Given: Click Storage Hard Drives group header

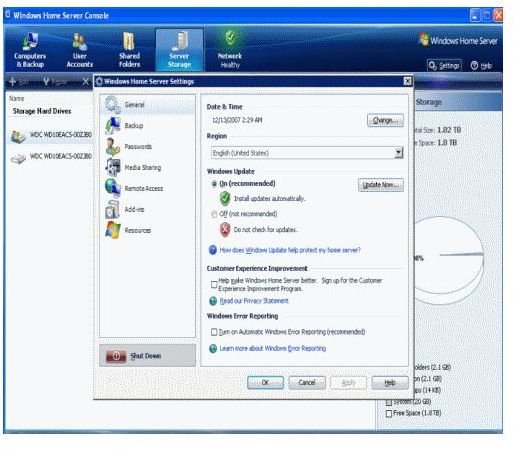Looking at the screenshot, I should pos(42,111).
